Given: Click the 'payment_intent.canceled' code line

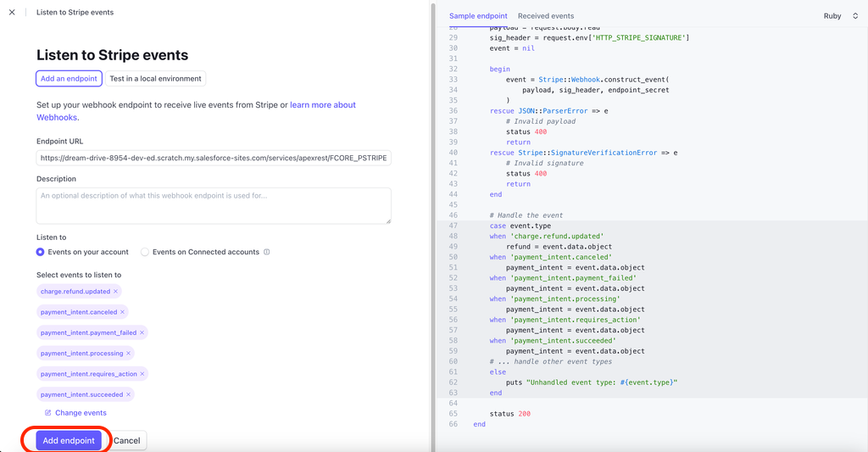Looking at the screenshot, I should coord(550,257).
